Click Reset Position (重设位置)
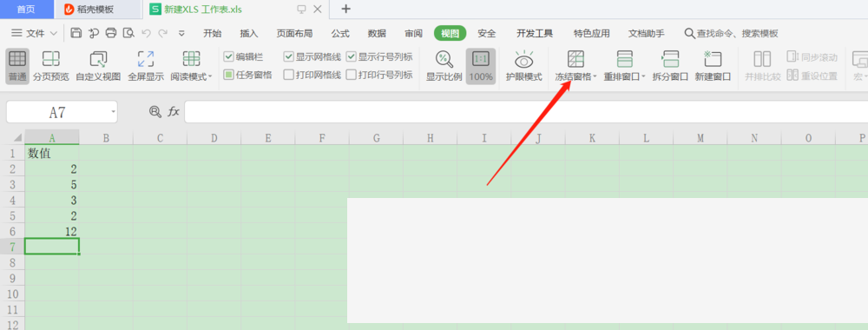868x330 pixels. (812, 76)
